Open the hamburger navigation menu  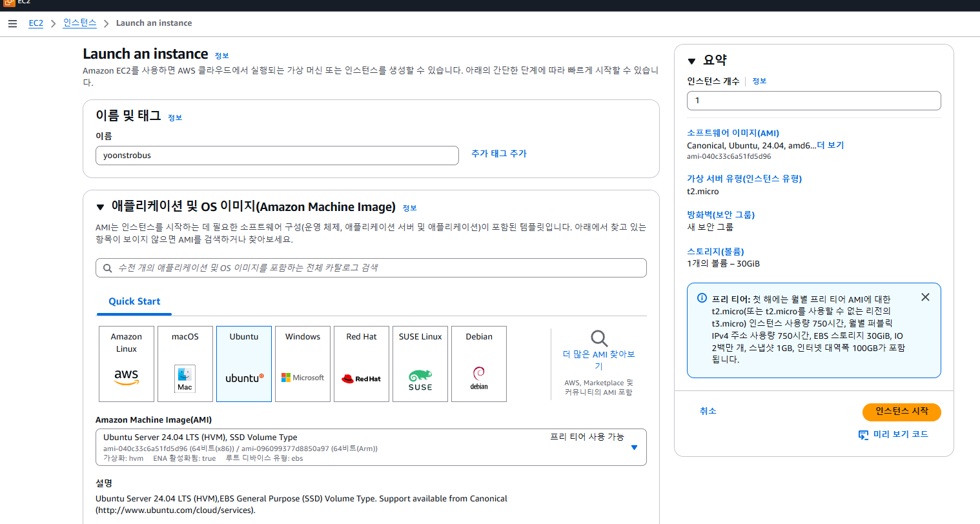(12, 23)
